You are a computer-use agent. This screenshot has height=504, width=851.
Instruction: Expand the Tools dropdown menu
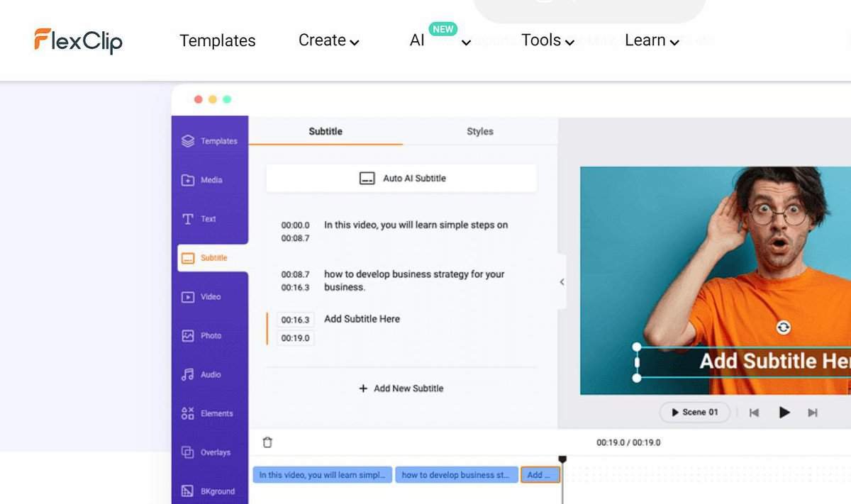pyautogui.click(x=547, y=41)
